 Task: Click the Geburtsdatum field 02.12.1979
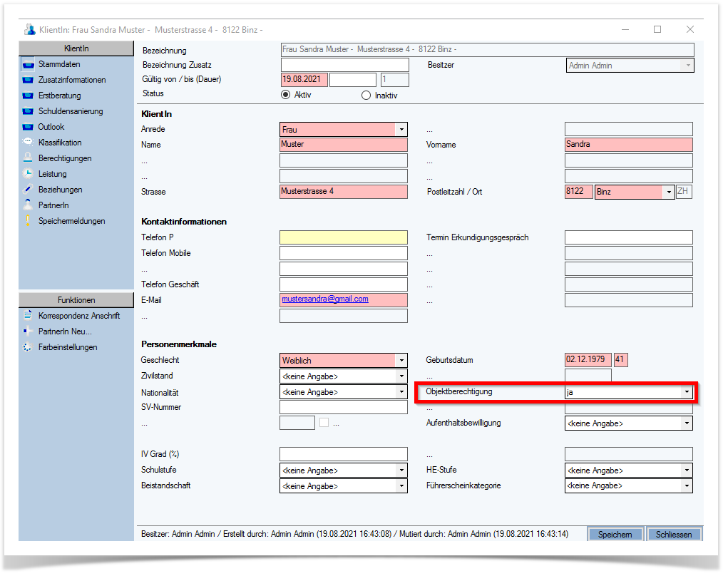tap(588, 360)
